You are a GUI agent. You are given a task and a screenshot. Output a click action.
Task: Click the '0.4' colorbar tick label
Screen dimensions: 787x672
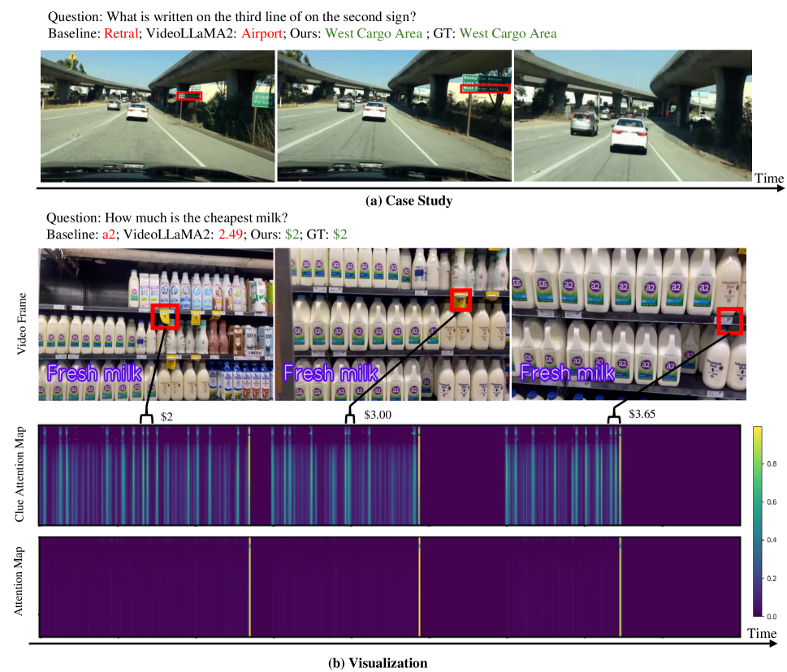coord(772,540)
